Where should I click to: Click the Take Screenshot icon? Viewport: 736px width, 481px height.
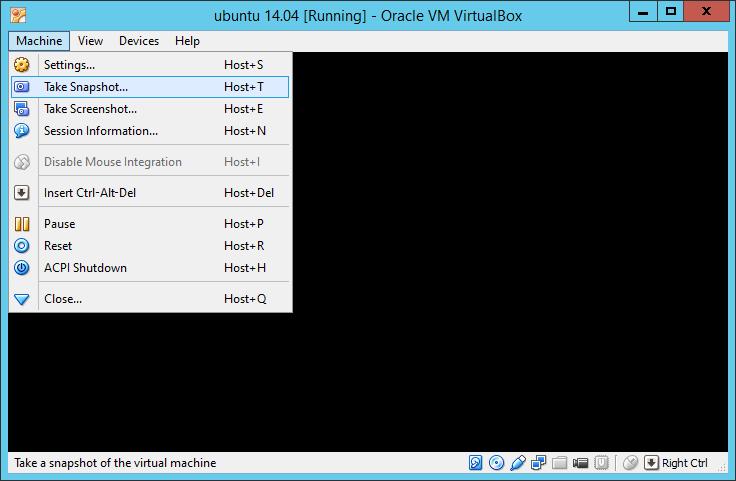tap(22, 109)
